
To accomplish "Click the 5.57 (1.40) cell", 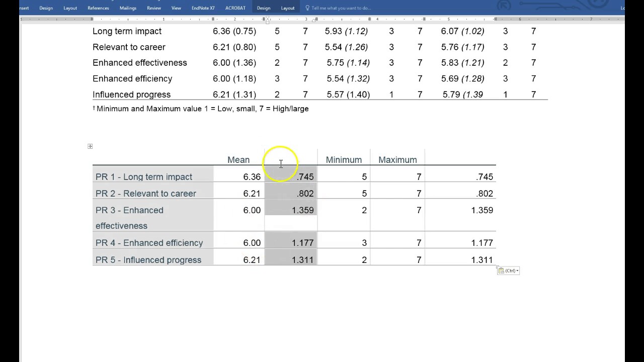I will tap(348, 95).
